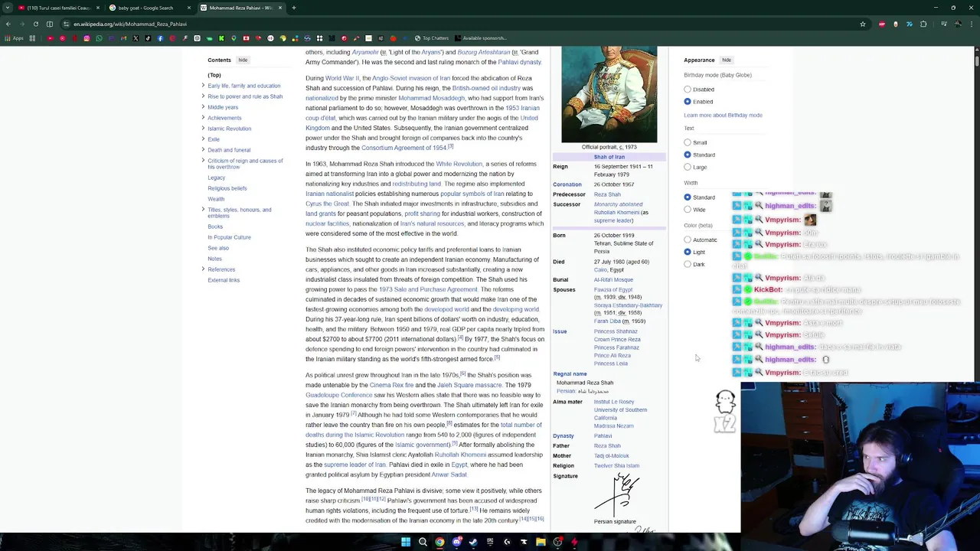Image resolution: width=980 pixels, height=551 pixels.
Task: Open the Kick bookmark icon
Action: [x=221, y=38]
